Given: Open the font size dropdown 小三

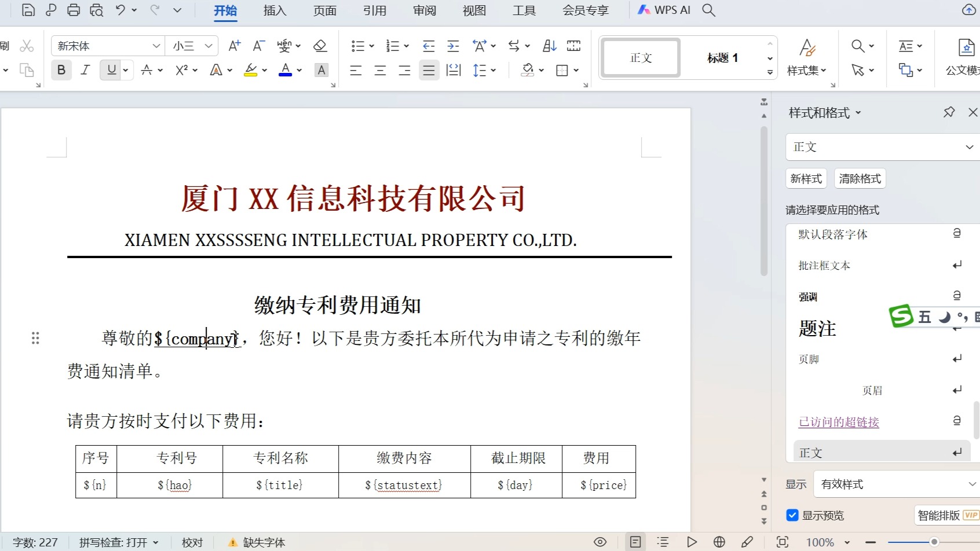Looking at the screenshot, I should tap(209, 46).
